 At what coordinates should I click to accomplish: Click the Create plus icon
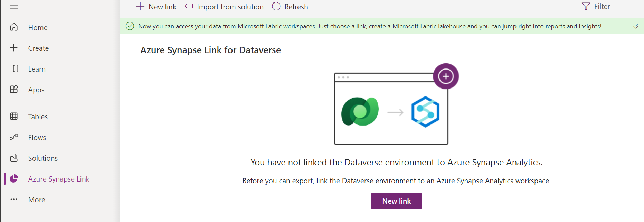[x=14, y=48]
